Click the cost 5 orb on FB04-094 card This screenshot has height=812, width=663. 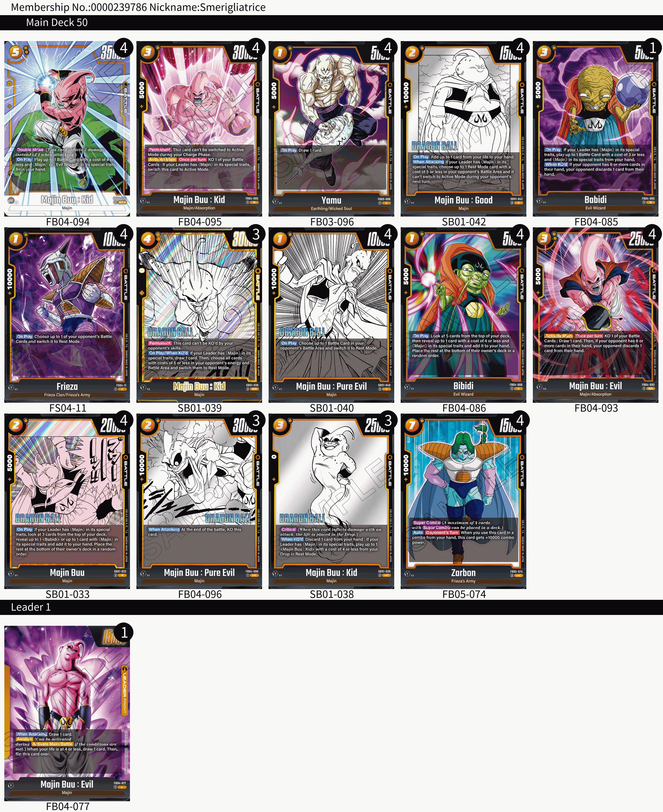pos(16,52)
